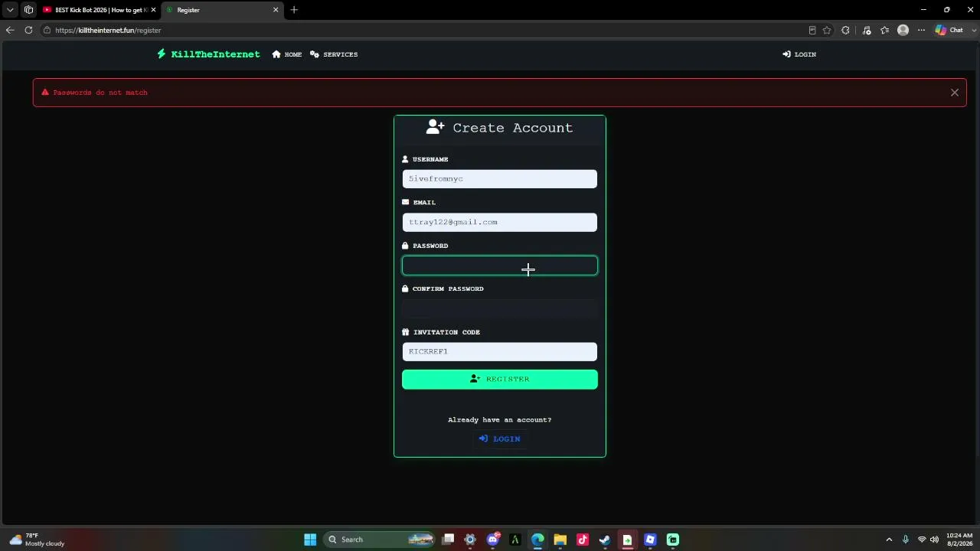Click the Login button below 'Already have an account?'
The height and width of the screenshot is (551, 980).
500,439
